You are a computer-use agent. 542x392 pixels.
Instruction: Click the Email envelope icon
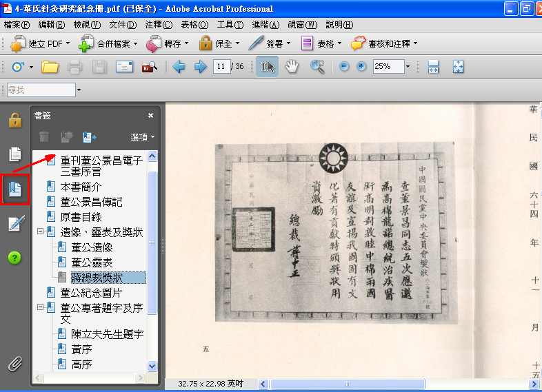(x=124, y=66)
